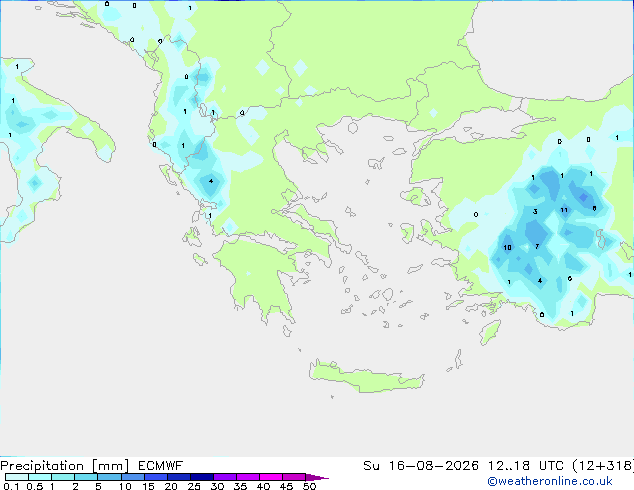The height and width of the screenshot is (490, 634).
Task: Click legend tick label '15'
Action: coord(148,486)
